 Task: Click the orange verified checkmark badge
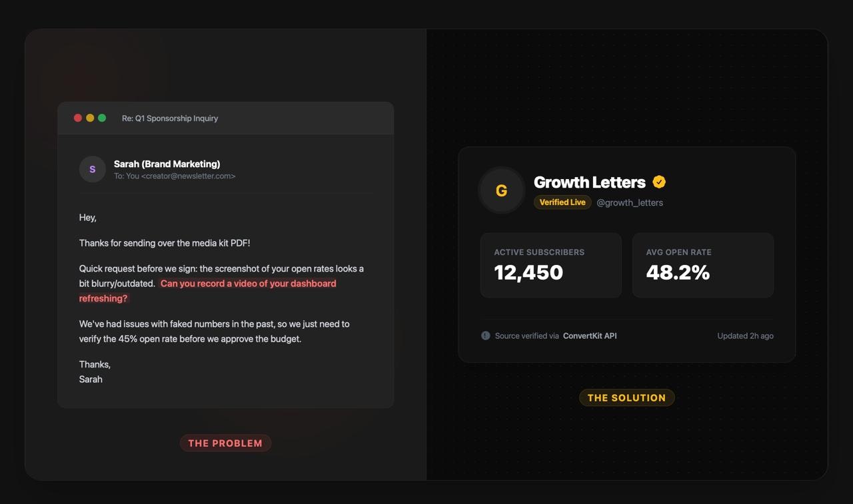click(659, 182)
